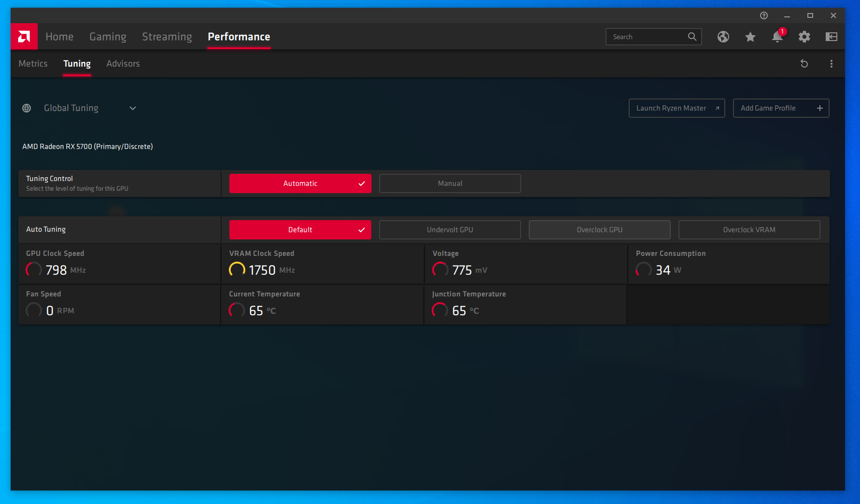Screen dimensions: 860x504
Task: Enable Undervolt GPU auto tuning
Action: pyautogui.click(x=450, y=230)
